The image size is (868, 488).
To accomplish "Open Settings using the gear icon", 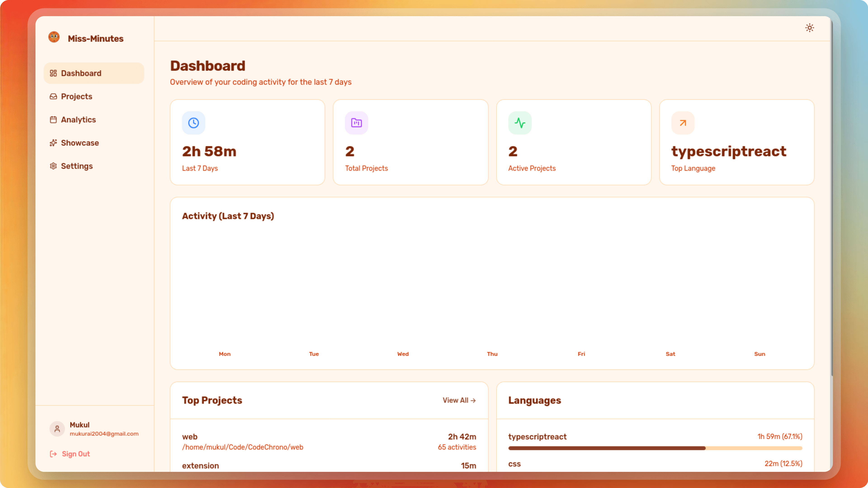I will pyautogui.click(x=54, y=166).
